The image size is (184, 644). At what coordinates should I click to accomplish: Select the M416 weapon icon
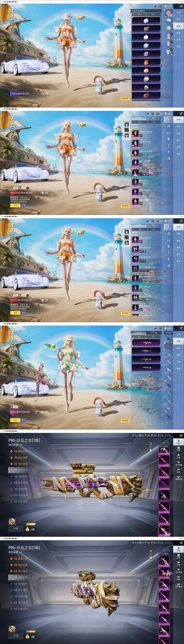tap(168, 339)
